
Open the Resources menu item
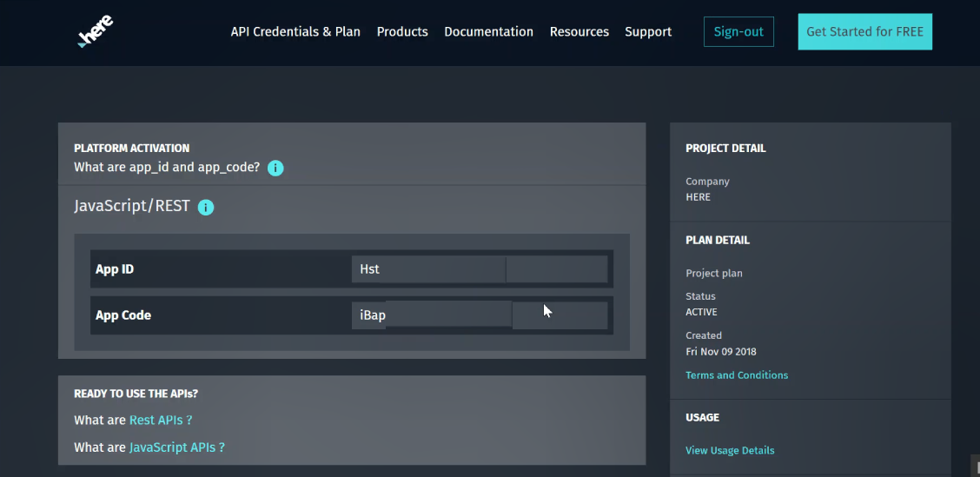(579, 32)
